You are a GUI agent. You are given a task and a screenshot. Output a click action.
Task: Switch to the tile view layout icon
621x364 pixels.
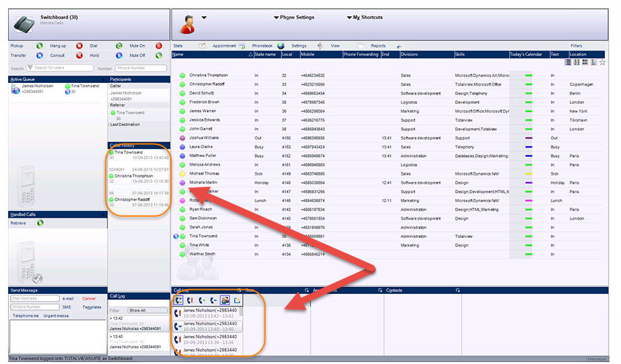click(x=585, y=62)
